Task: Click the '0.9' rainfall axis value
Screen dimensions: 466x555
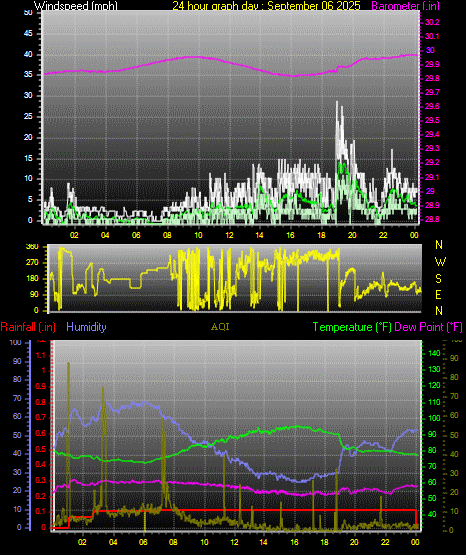Action: (41, 386)
